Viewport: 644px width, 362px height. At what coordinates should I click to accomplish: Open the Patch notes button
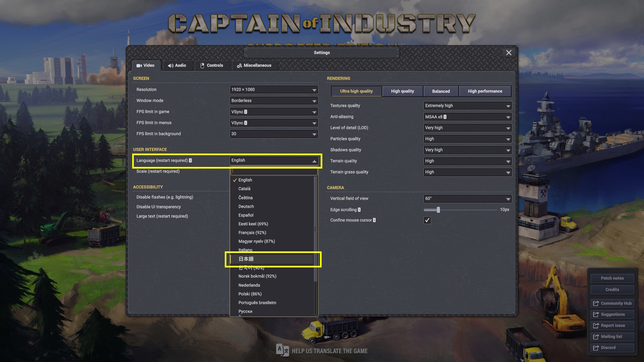click(612, 278)
